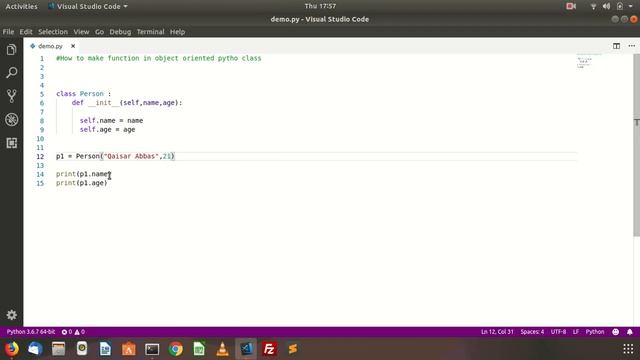Expand the system menu arrow
The height and width of the screenshot is (360, 640).
(631, 6)
